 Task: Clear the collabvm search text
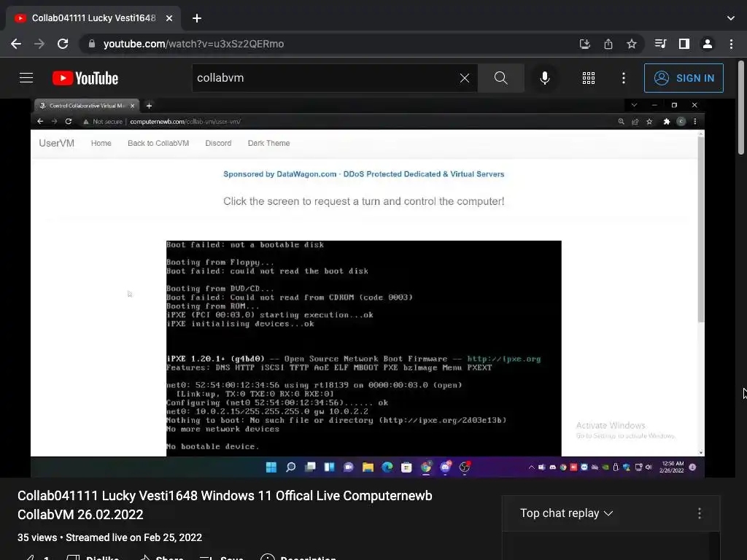click(465, 78)
